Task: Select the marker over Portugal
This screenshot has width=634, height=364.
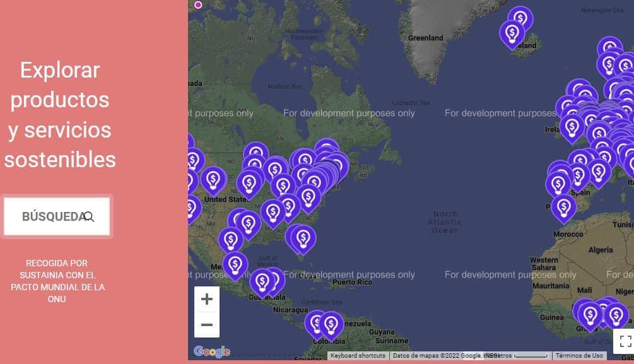Action: [x=558, y=184]
